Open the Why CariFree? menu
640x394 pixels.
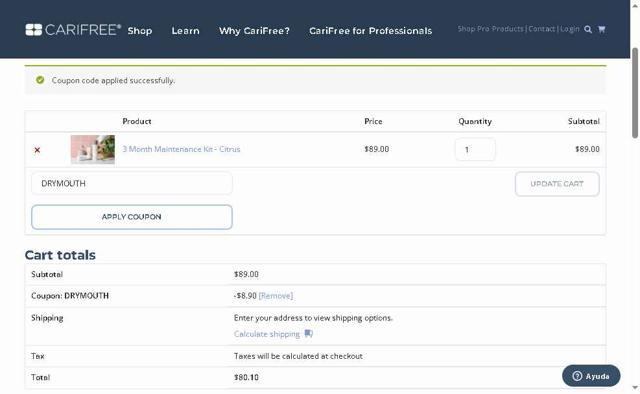254,31
